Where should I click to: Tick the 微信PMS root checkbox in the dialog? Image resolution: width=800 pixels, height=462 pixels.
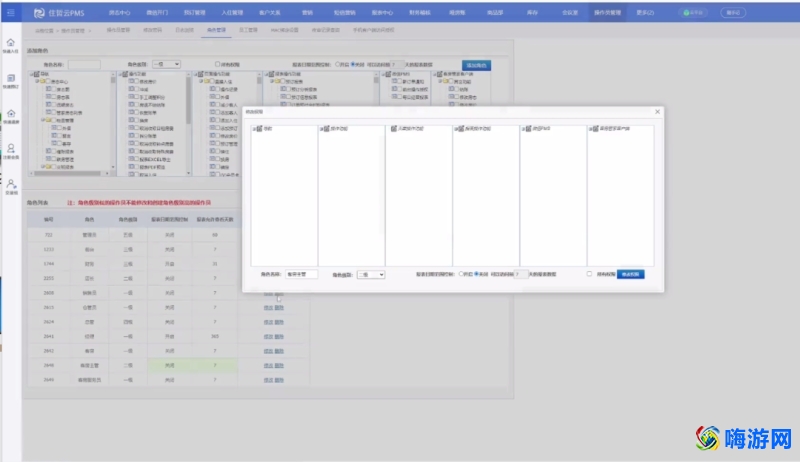(529, 129)
